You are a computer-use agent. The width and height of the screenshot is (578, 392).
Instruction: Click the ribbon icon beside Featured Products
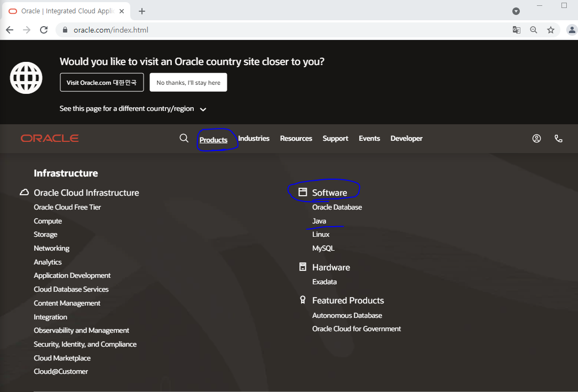click(303, 300)
